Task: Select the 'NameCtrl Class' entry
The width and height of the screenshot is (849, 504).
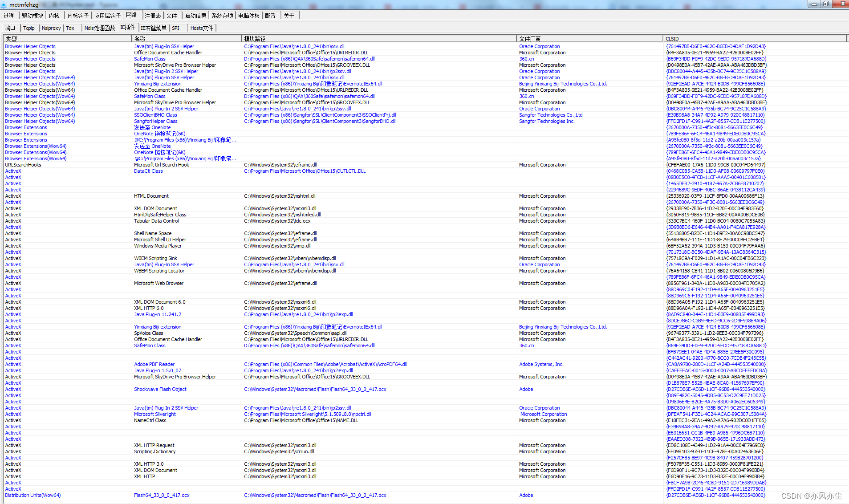Action: tap(150, 420)
